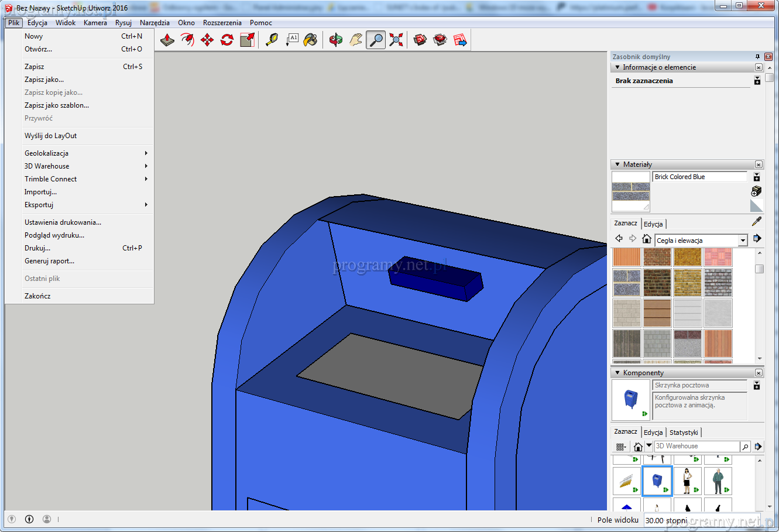The width and height of the screenshot is (779, 532).
Task: Select the Orbit camera tool
Action: 336,40
